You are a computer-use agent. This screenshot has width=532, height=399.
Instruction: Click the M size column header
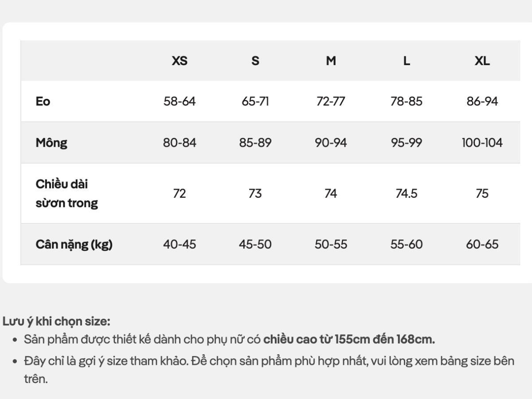pyautogui.click(x=331, y=61)
